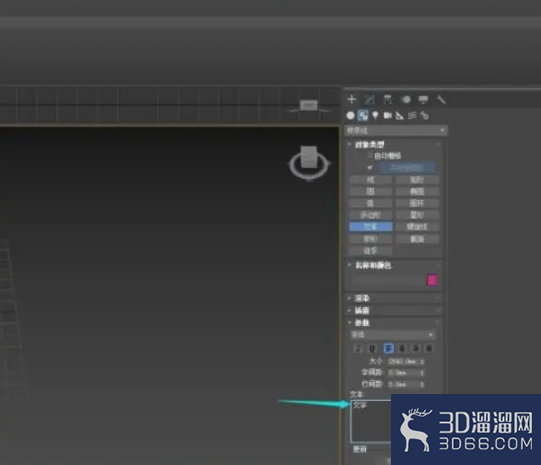The width and height of the screenshot is (541, 465).
Task: Toggle the 自动栅格 AutoGrid checkbox
Action: pyautogui.click(x=370, y=156)
